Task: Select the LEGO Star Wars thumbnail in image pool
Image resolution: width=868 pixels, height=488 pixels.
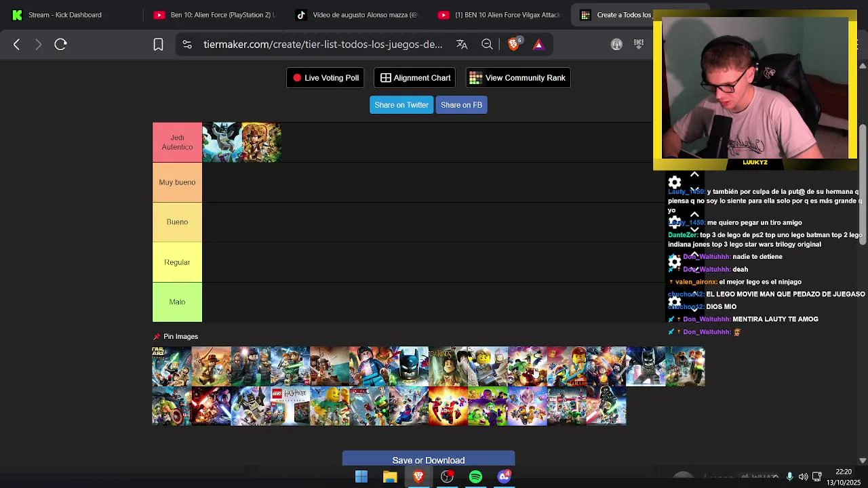Action: click(172, 367)
